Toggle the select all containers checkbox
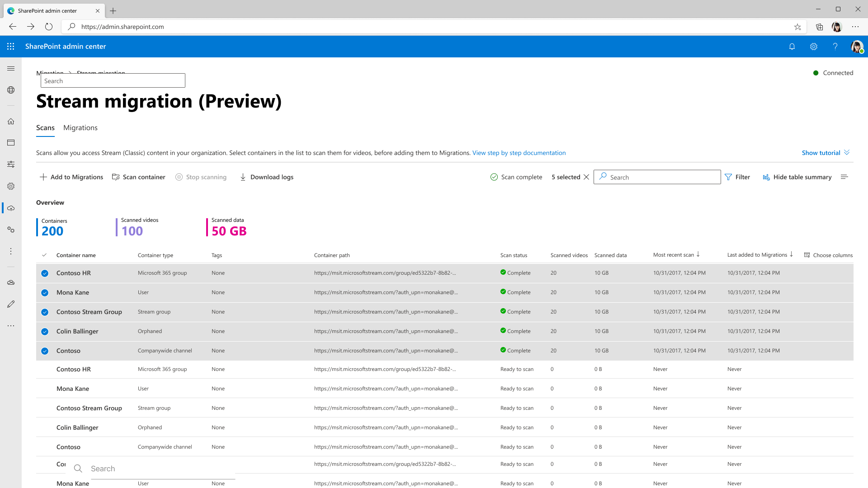The image size is (868, 488). (45, 255)
